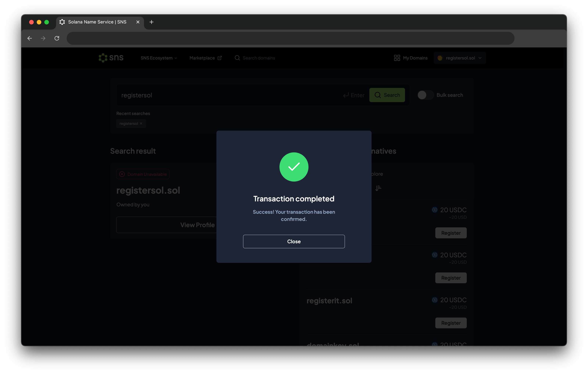
Task: Click the My Domains grid icon
Action: [x=397, y=58]
